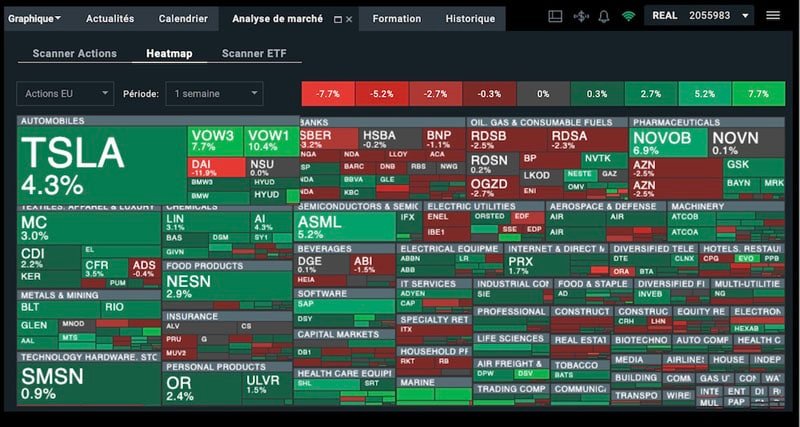Select the CDI 2.2% tile
Image resolution: width=800 pixels, height=427 pixels.
coord(49,258)
